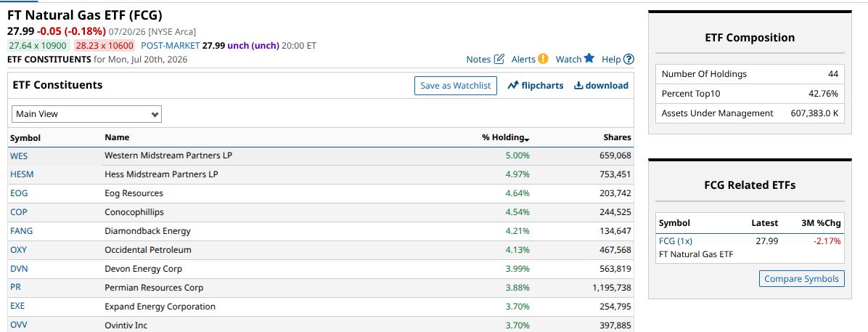
Task: Click the download link text
Action: 607,85
